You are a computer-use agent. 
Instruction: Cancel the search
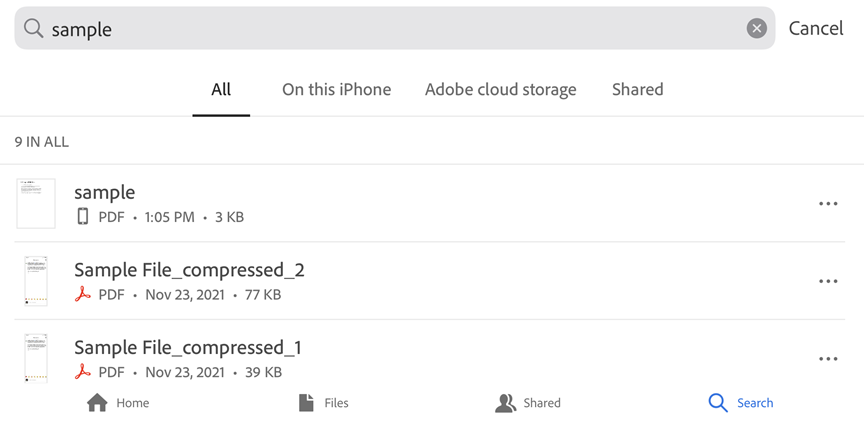click(x=816, y=29)
